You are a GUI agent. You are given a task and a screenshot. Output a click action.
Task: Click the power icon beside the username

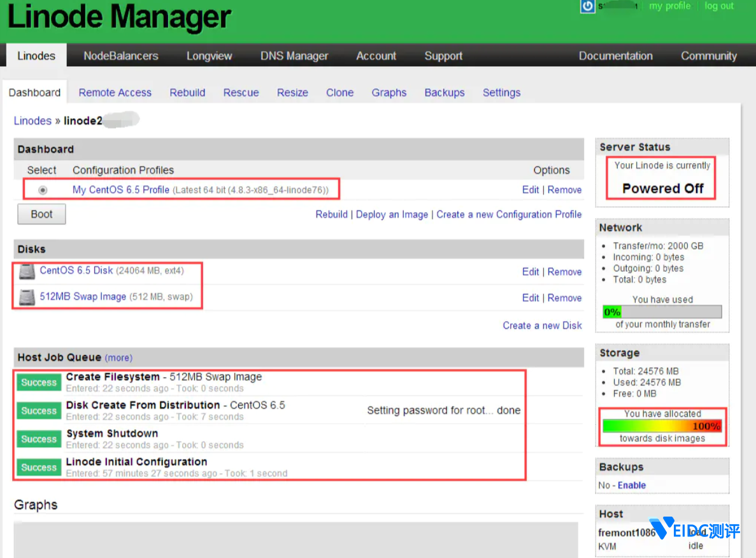[x=587, y=6]
